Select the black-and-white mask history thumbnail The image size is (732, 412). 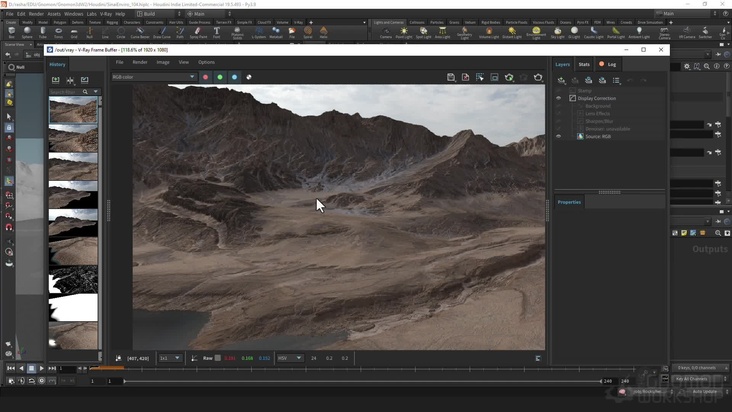tap(73, 279)
